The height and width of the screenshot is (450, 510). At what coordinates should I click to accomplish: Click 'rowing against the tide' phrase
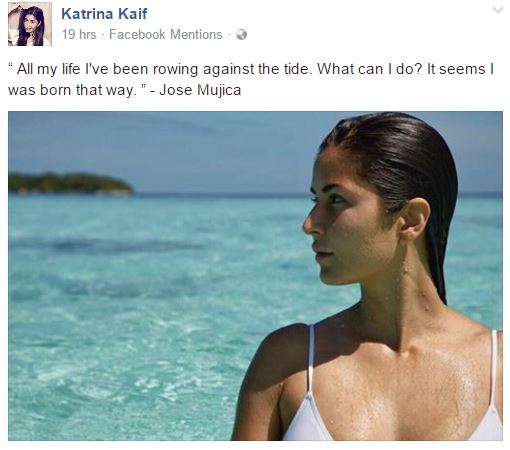[x=232, y=69]
